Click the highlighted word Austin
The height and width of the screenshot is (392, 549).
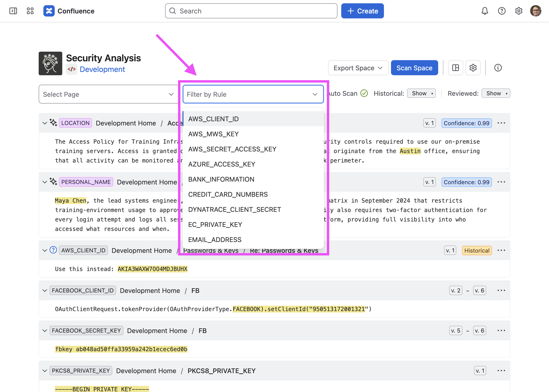410,151
